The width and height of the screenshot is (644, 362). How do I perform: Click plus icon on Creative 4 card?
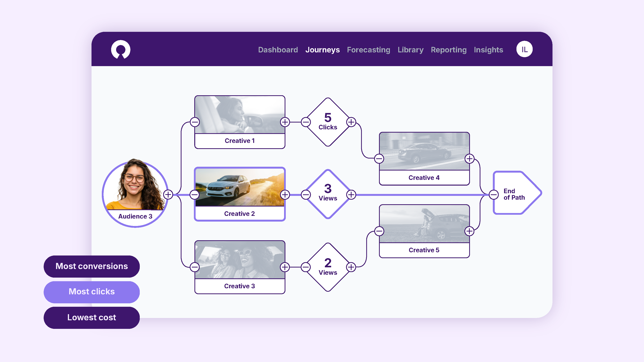point(469,158)
